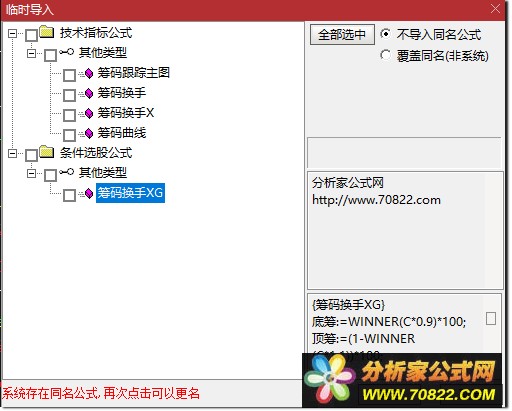Select the 筹码跟踪主图 formula row
This screenshot has height=411, width=512.
click(133, 73)
